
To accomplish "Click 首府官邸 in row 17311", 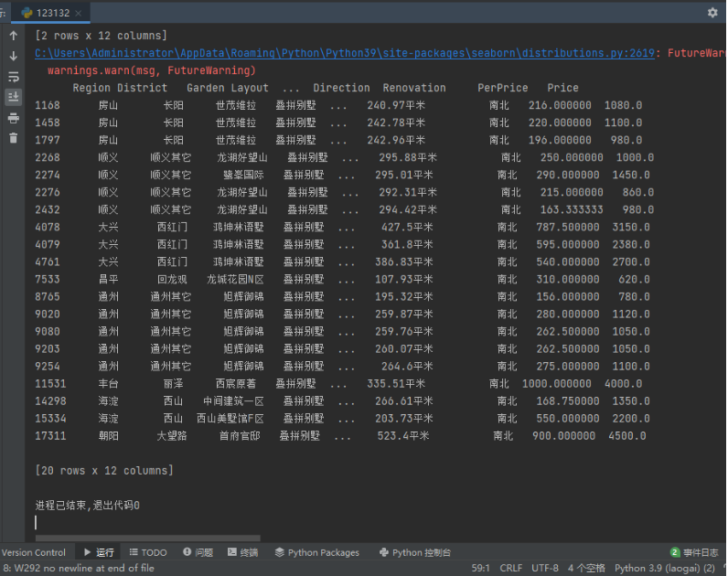I will point(240,436).
